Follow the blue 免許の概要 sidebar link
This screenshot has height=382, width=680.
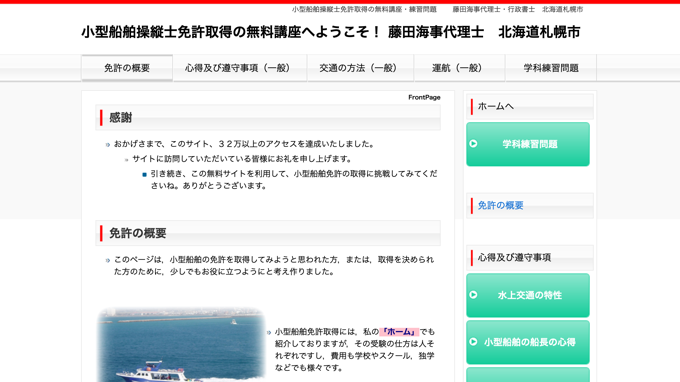coord(500,206)
